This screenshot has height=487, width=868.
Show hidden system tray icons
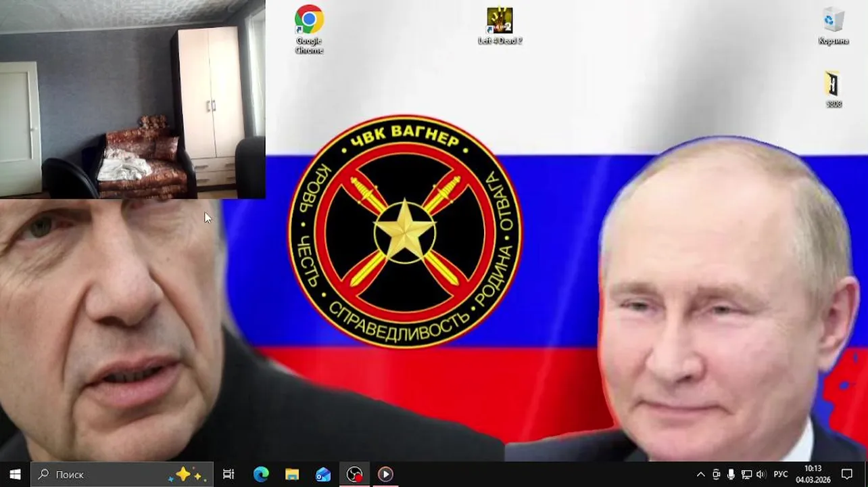(x=700, y=474)
